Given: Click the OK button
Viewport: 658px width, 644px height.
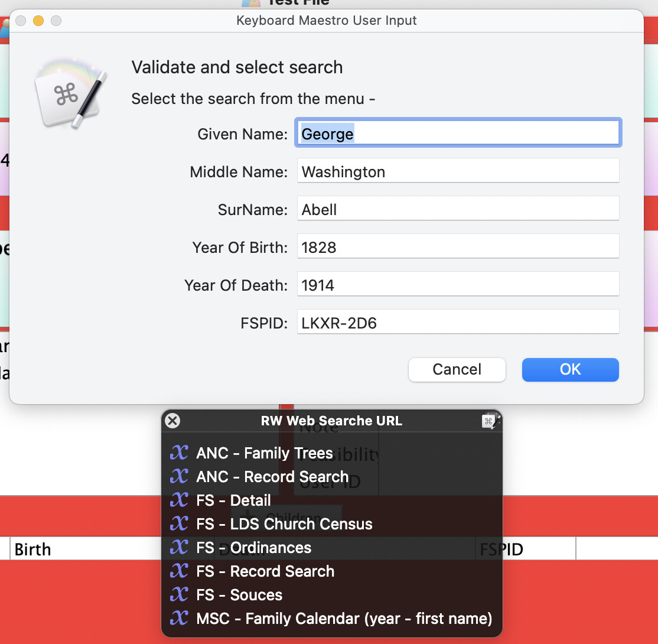Looking at the screenshot, I should [x=571, y=369].
